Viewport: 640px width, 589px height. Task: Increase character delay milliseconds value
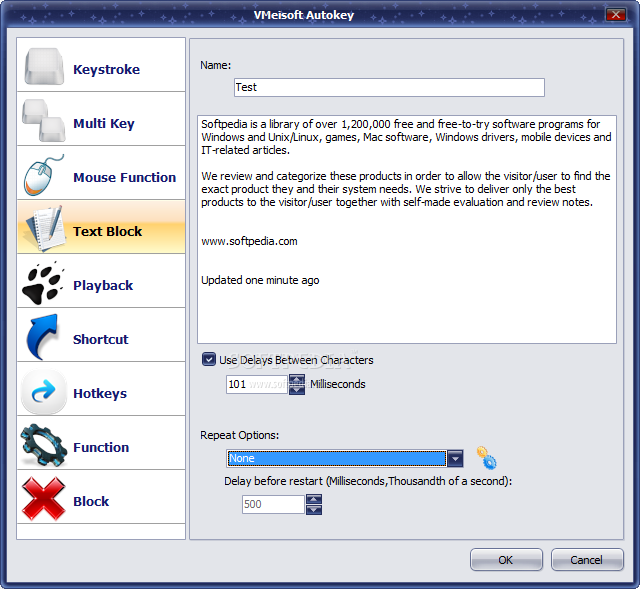pyautogui.click(x=297, y=380)
